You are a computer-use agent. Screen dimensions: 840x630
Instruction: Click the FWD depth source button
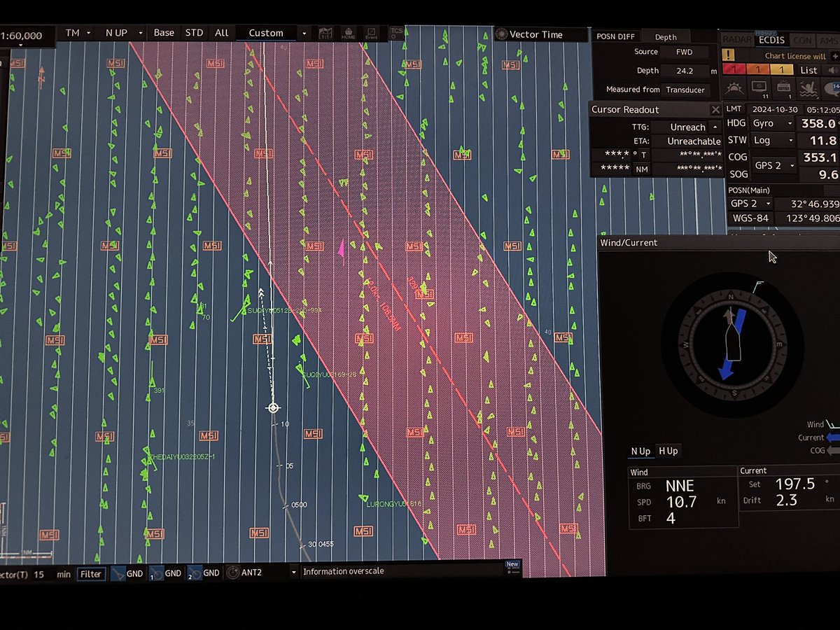684,52
